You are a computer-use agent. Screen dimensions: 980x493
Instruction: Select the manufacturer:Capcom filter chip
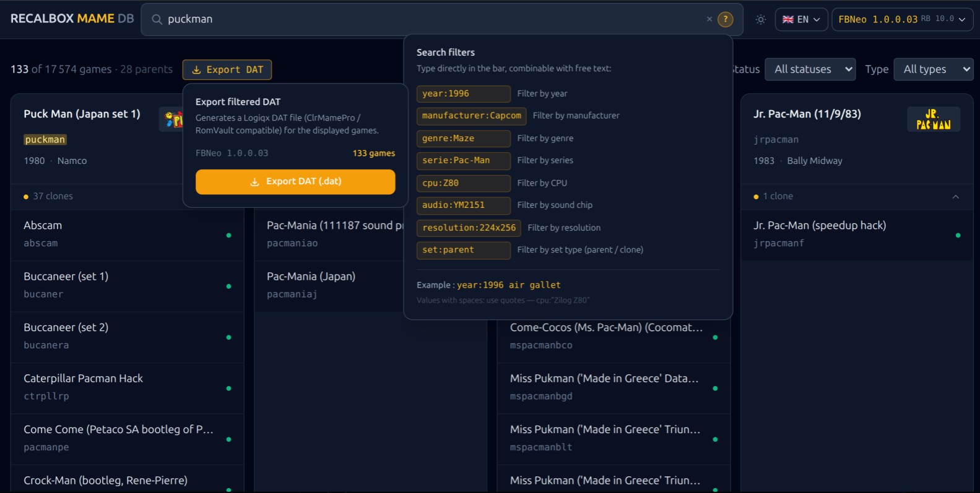[x=471, y=116]
